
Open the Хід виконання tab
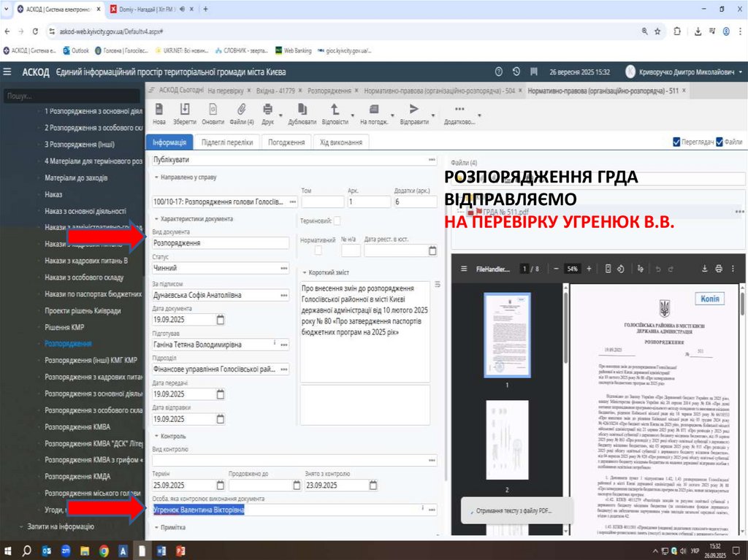[340, 142]
